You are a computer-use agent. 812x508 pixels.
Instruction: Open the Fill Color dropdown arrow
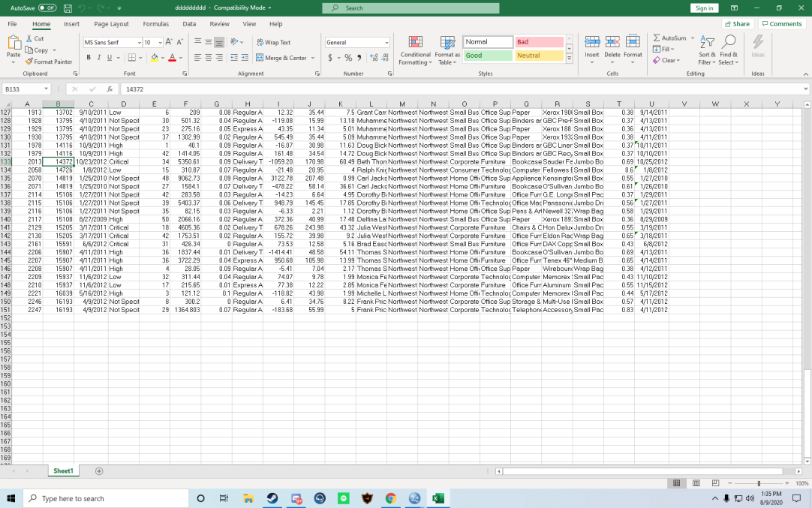click(161, 57)
